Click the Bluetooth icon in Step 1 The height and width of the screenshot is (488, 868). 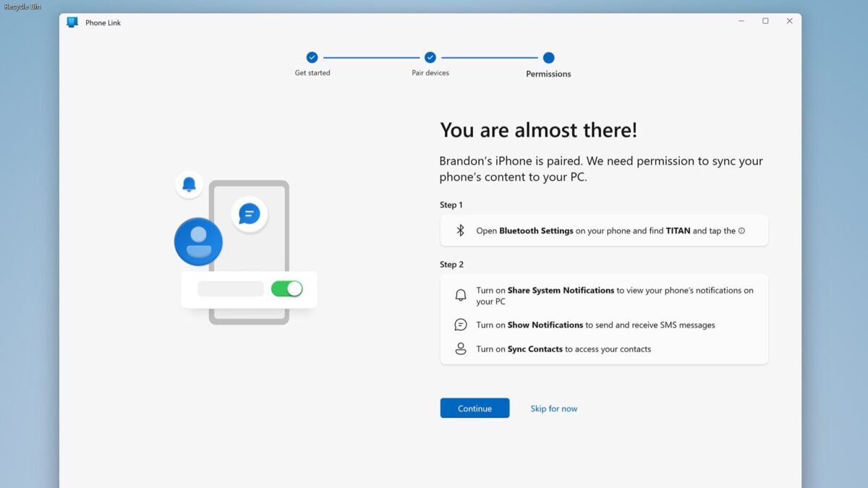tap(460, 231)
